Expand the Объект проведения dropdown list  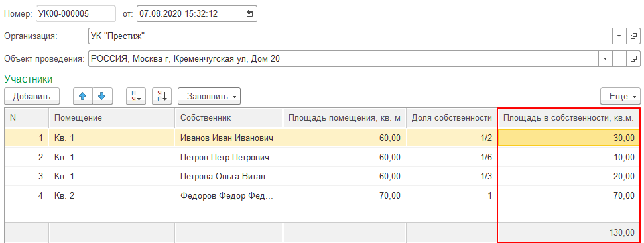point(605,59)
